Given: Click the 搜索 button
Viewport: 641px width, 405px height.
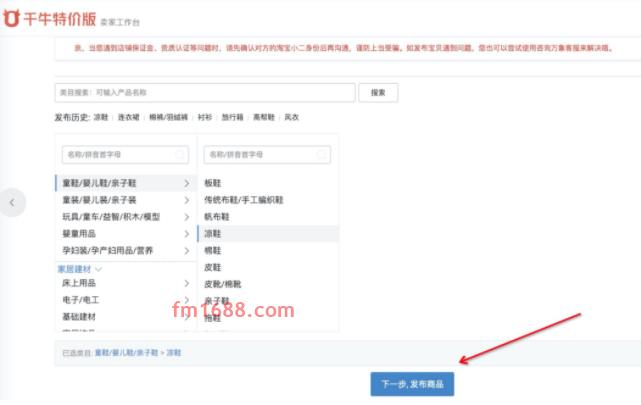Looking at the screenshot, I should [x=378, y=93].
